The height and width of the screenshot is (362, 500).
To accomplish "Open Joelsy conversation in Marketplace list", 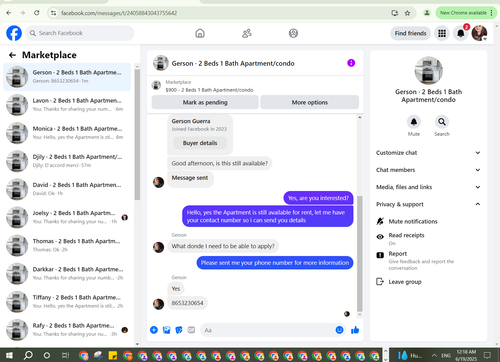I will coord(67,217).
